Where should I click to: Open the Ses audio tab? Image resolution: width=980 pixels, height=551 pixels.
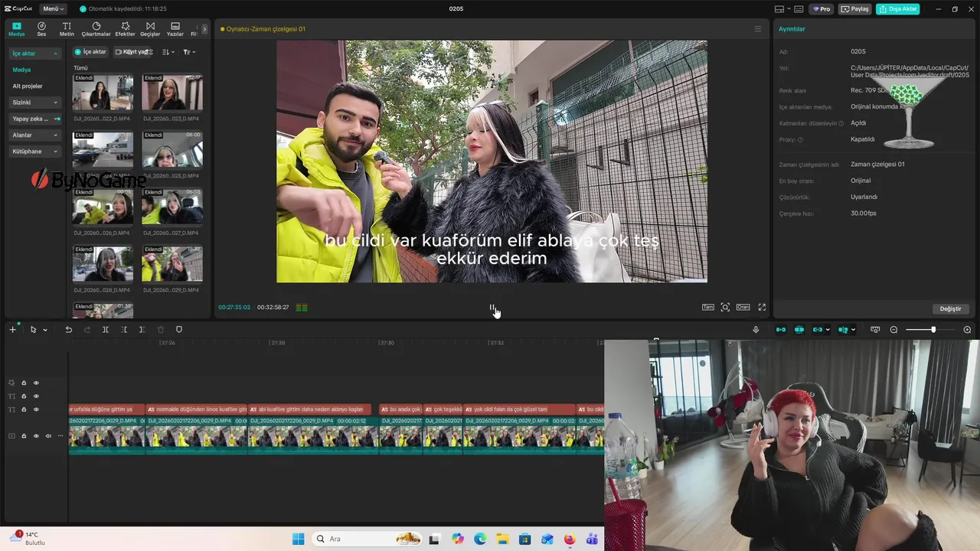(41, 29)
